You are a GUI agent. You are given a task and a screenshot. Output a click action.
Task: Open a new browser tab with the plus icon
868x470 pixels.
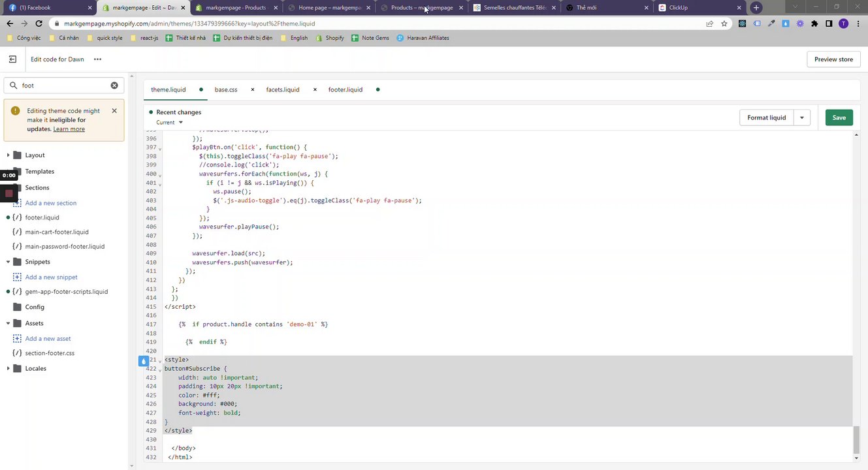[756, 8]
